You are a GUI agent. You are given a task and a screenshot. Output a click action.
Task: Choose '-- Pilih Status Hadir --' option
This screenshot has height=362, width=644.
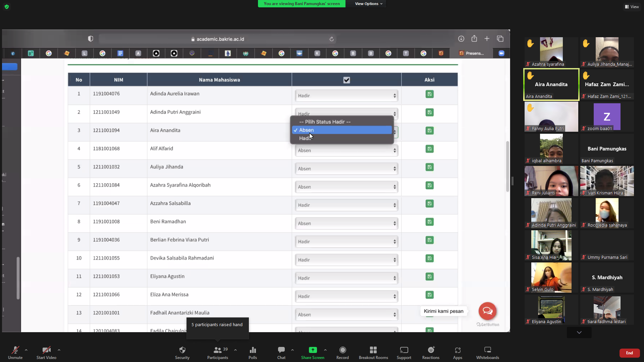342,122
